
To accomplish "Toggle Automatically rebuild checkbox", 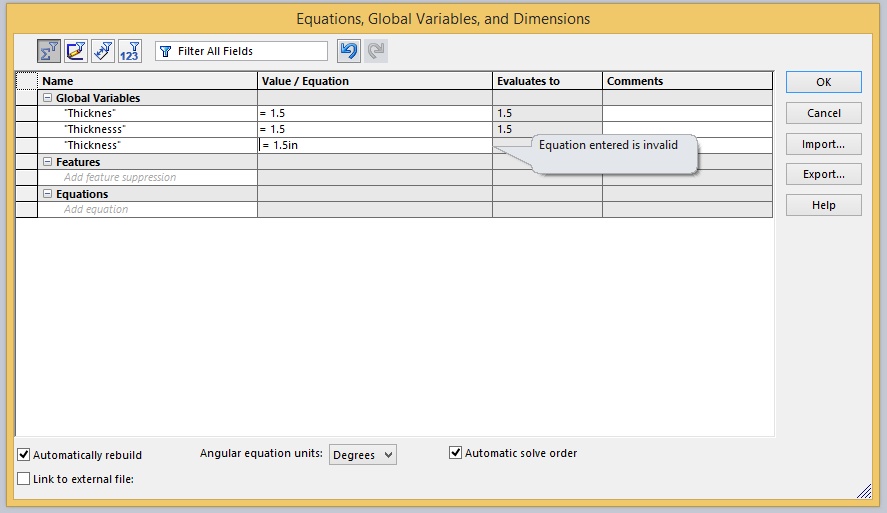I will click(x=23, y=455).
